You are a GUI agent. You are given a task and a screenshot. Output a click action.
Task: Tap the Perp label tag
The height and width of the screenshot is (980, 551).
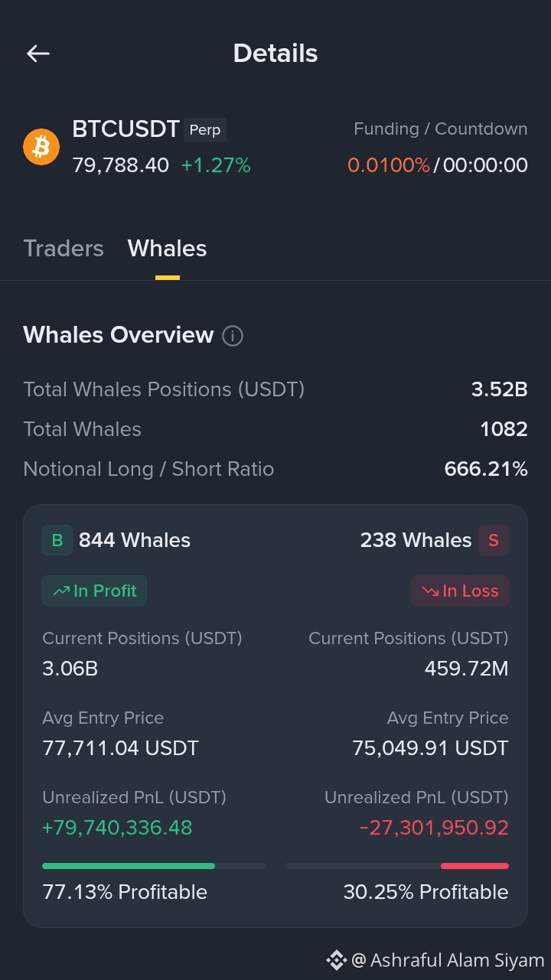[x=205, y=130]
